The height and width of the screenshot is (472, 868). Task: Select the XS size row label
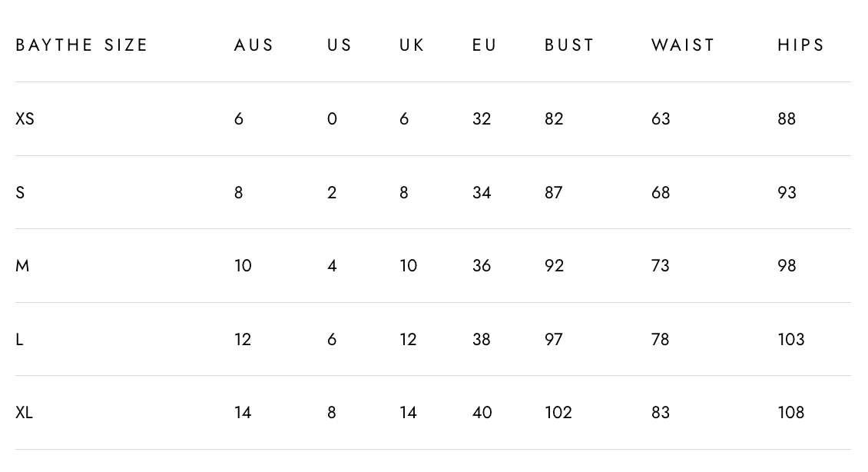click(25, 119)
